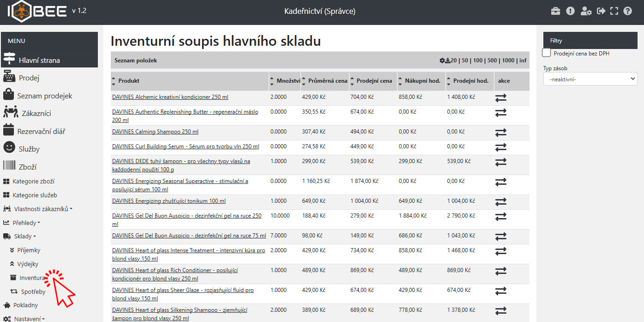Click transfer icon for Gel Del Buon Auspicio 75 ml
The image size is (644, 322).
tap(501, 237)
